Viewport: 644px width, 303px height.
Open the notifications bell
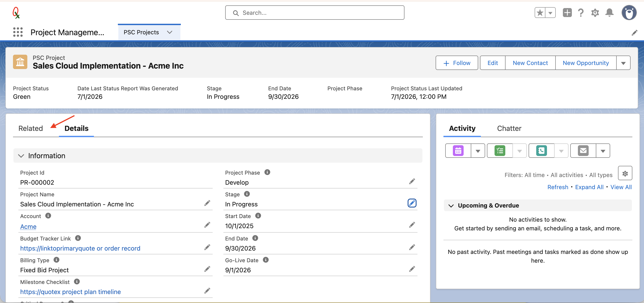pyautogui.click(x=609, y=13)
